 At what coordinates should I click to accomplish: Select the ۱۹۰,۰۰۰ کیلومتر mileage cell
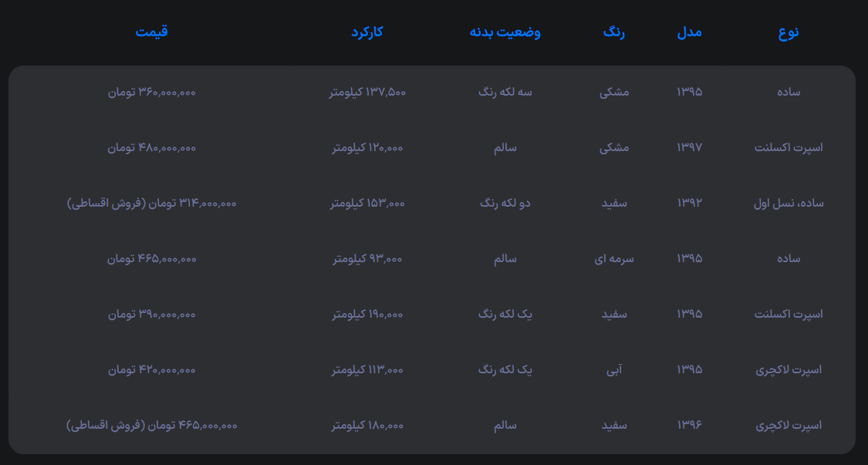[x=367, y=314]
